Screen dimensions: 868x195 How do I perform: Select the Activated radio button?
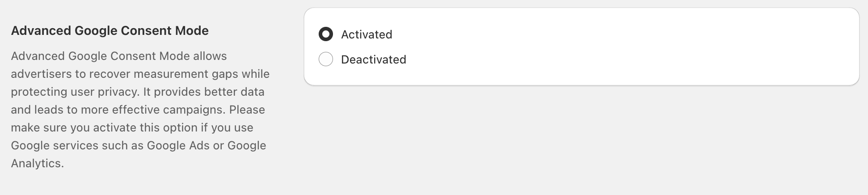click(326, 34)
